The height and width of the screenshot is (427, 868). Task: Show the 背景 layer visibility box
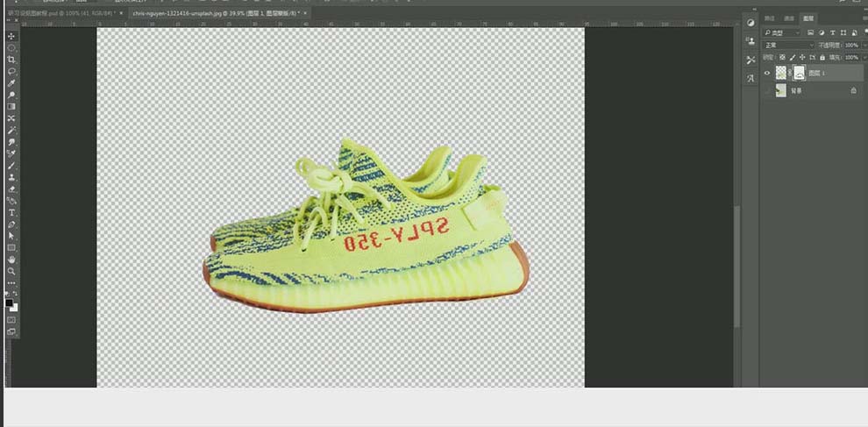768,90
